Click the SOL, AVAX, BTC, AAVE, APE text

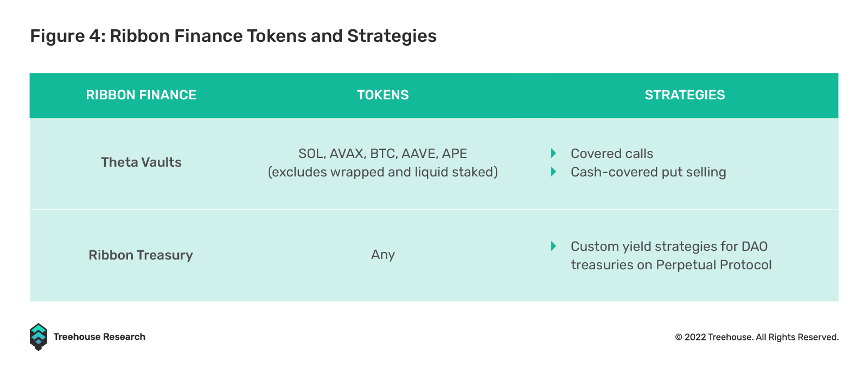(383, 154)
